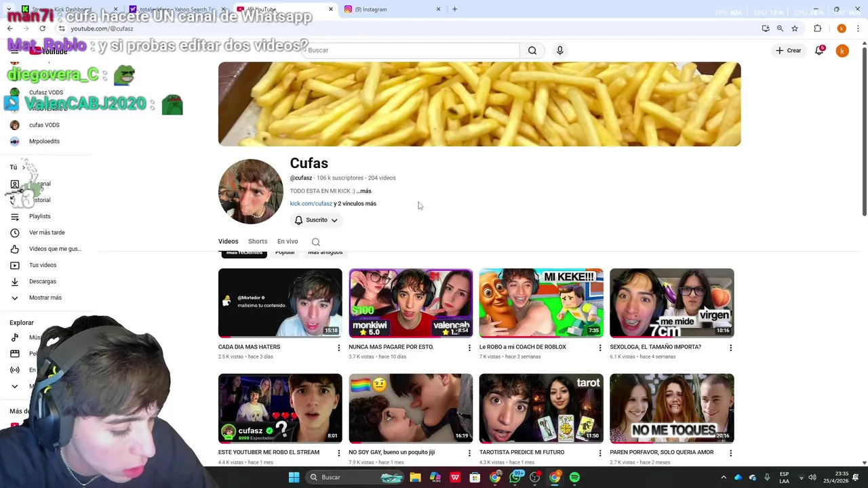Image resolution: width=868 pixels, height=488 pixels.
Task: Open WhatsApp from the taskbar
Action: tap(515, 477)
